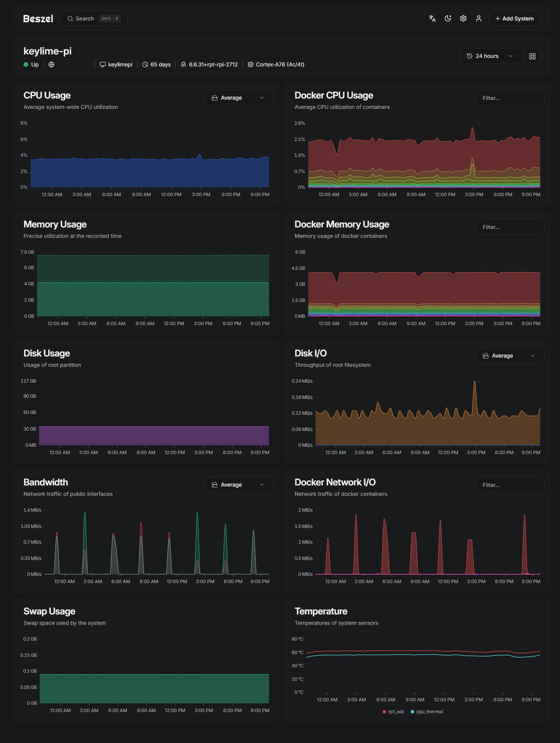
Task: Open the user account icon
Action: (479, 19)
